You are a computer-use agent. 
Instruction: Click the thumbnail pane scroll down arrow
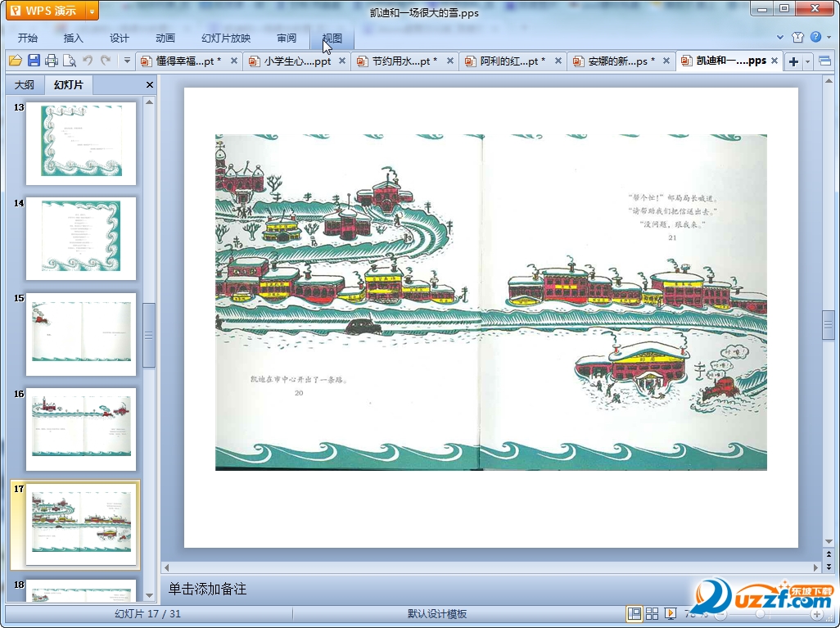point(150,595)
